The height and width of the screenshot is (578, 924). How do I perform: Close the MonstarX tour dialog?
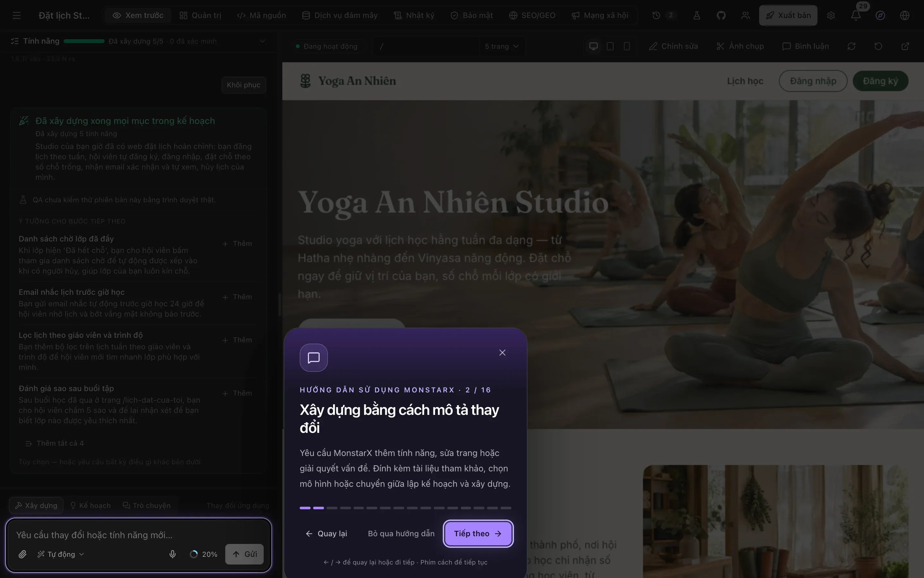(502, 353)
